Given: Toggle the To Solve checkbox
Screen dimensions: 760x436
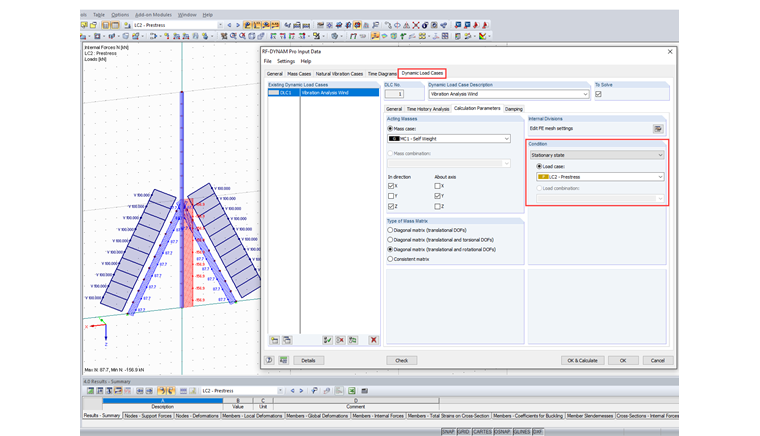Looking at the screenshot, I should click(x=598, y=94).
